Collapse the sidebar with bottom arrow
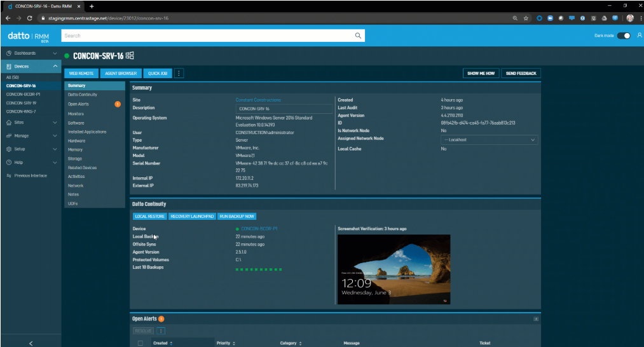644x347 pixels. (31, 343)
